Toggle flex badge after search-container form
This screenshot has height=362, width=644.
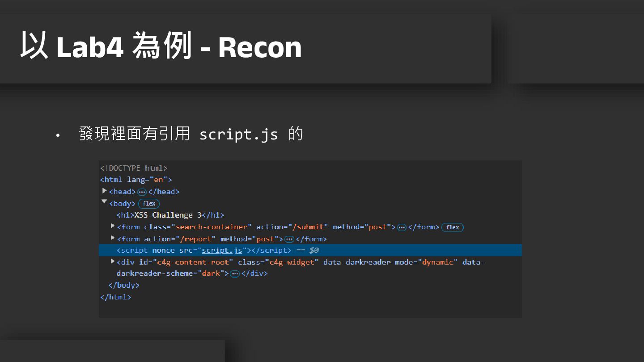click(453, 227)
